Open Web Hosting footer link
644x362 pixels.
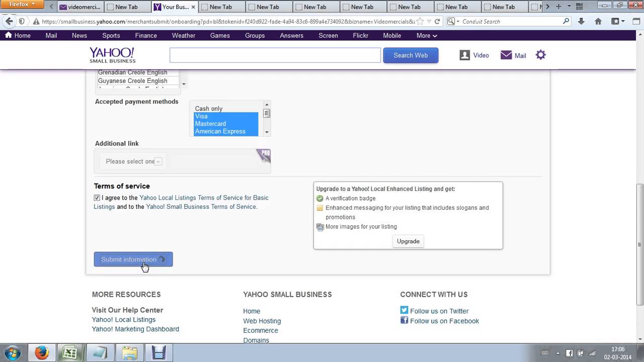coord(262,321)
